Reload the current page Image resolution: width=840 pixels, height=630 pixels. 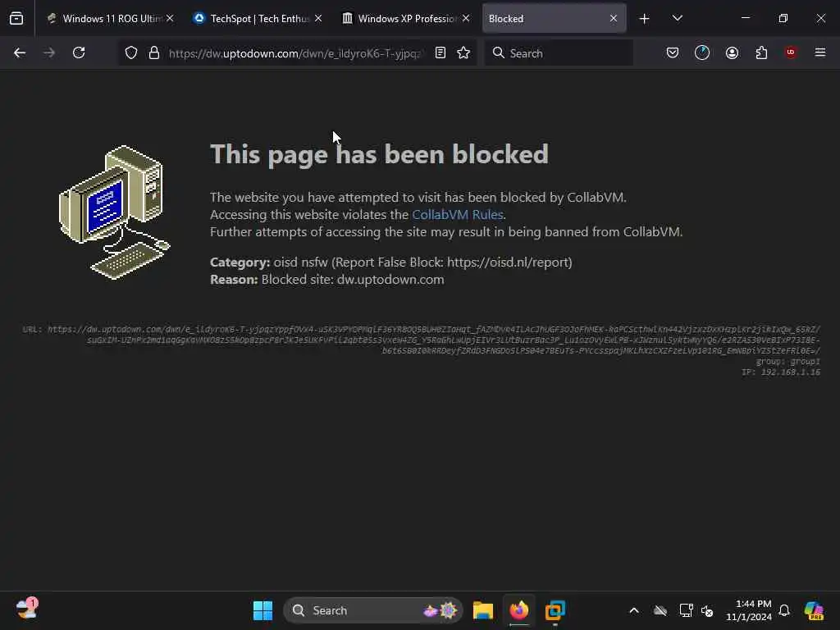pos(79,52)
